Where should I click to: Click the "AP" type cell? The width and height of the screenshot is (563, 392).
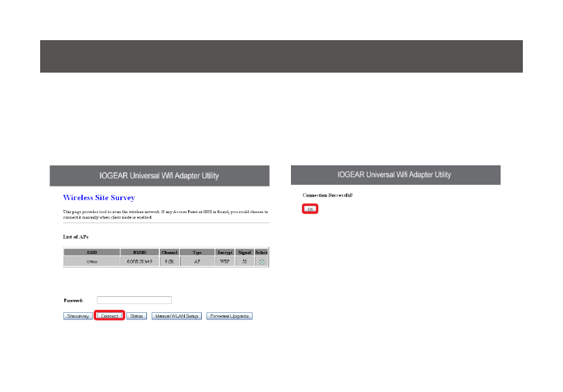197,262
